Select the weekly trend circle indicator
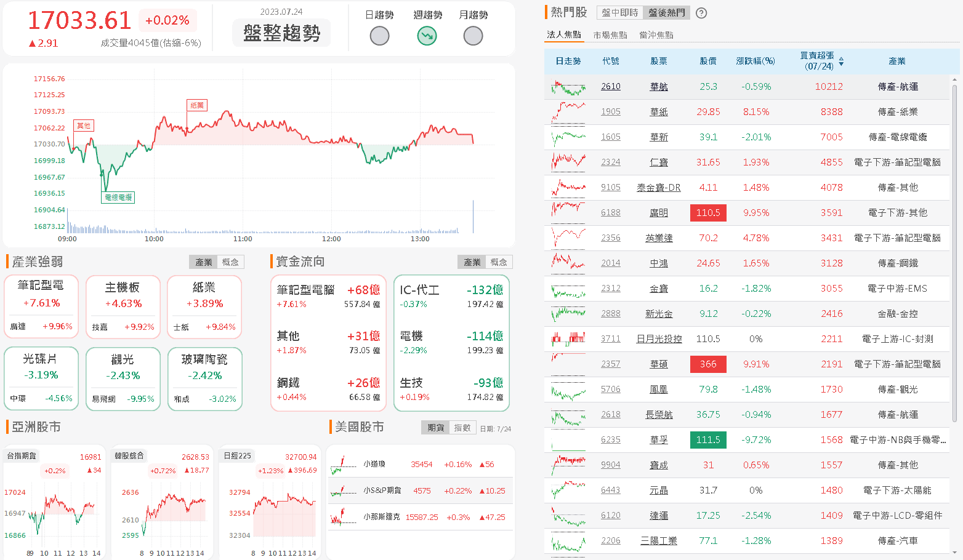 coord(427,36)
